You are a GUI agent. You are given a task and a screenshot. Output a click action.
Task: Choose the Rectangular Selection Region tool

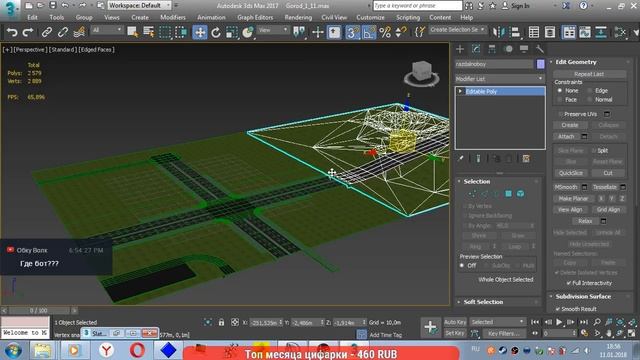tap(165, 32)
